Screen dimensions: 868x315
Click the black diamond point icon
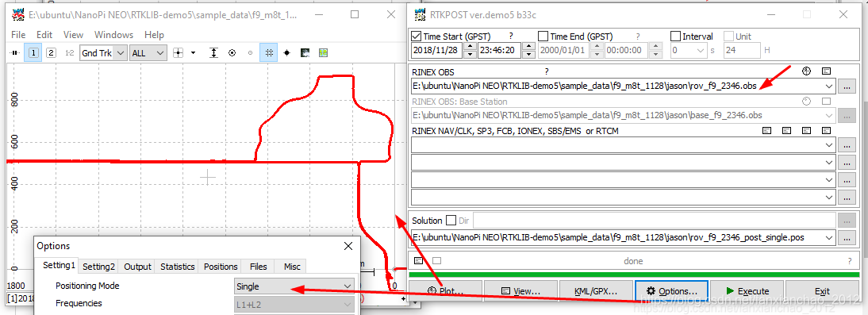tap(286, 53)
